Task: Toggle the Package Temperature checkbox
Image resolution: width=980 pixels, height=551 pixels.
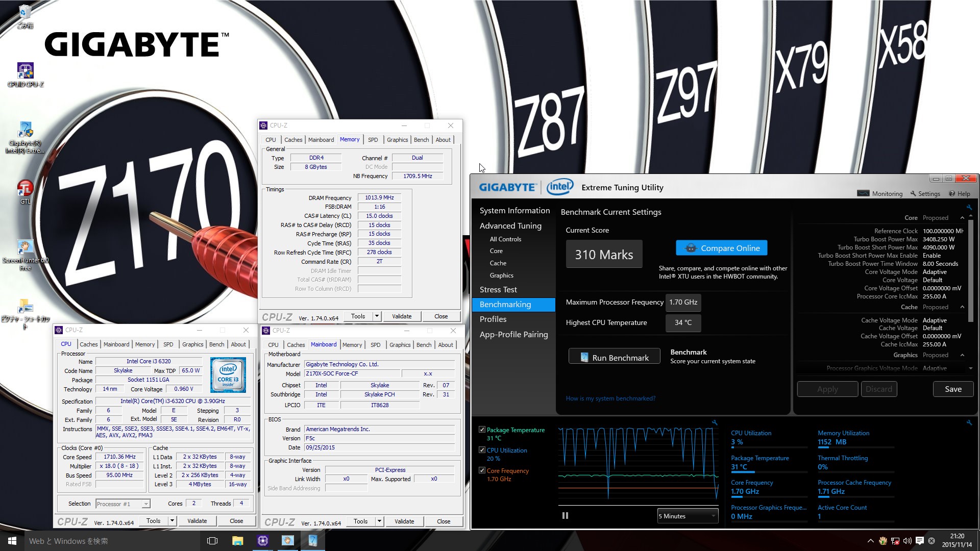Action: pyautogui.click(x=482, y=430)
